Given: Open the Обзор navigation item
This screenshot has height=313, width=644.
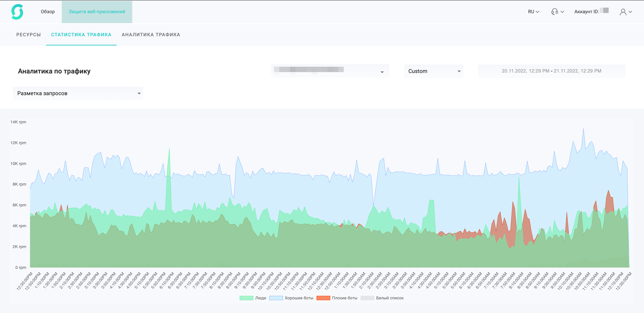Looking at the screenshot, I should point(47,12).
